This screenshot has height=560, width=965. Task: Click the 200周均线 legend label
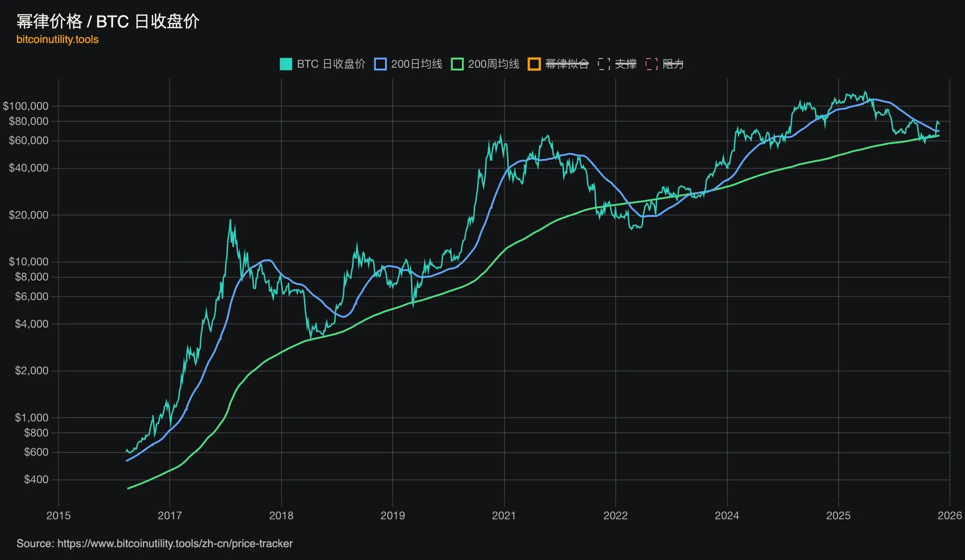pyautogui.click(x=493, y=64)
